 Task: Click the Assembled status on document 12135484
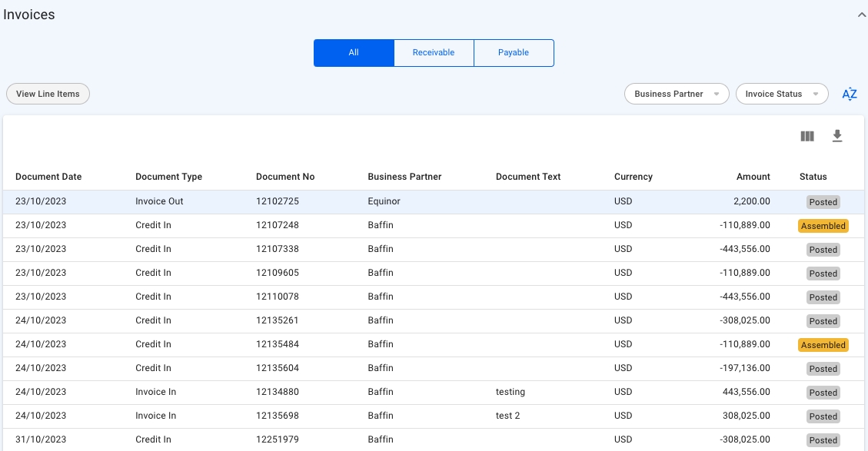pos(823,345)
